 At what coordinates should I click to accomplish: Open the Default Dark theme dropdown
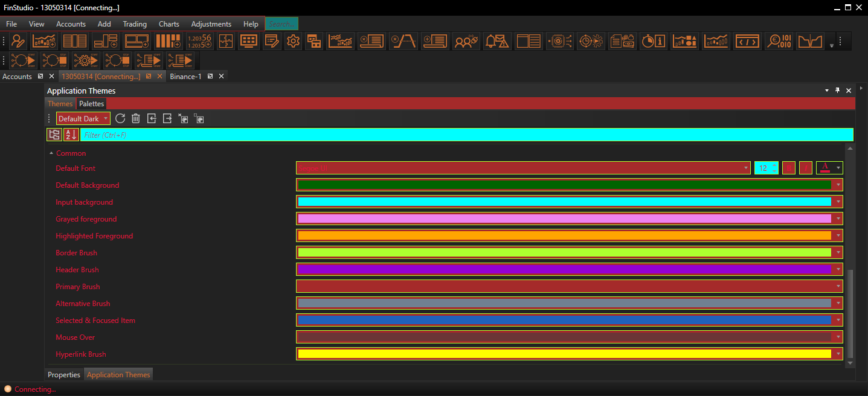point(83,118)
